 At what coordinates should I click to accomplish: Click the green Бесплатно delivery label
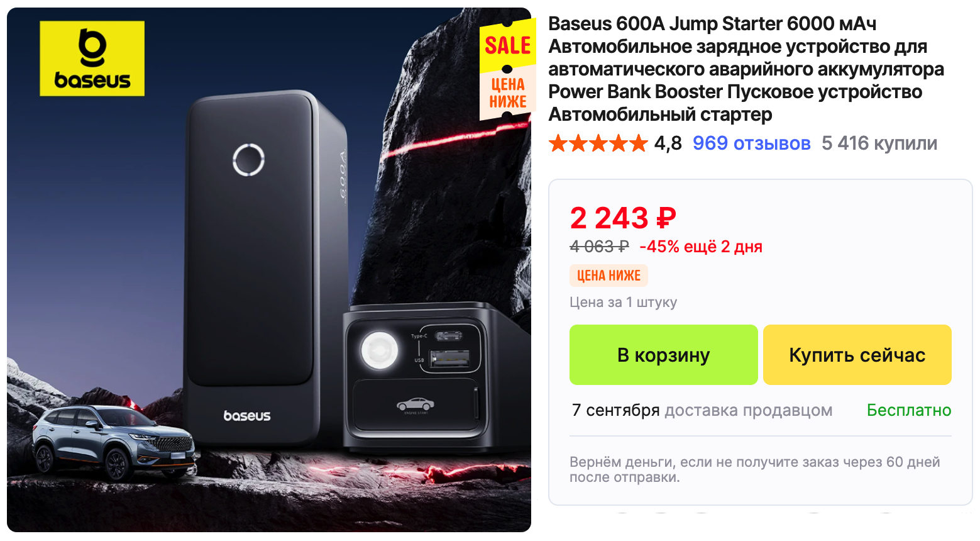point(908,410)
